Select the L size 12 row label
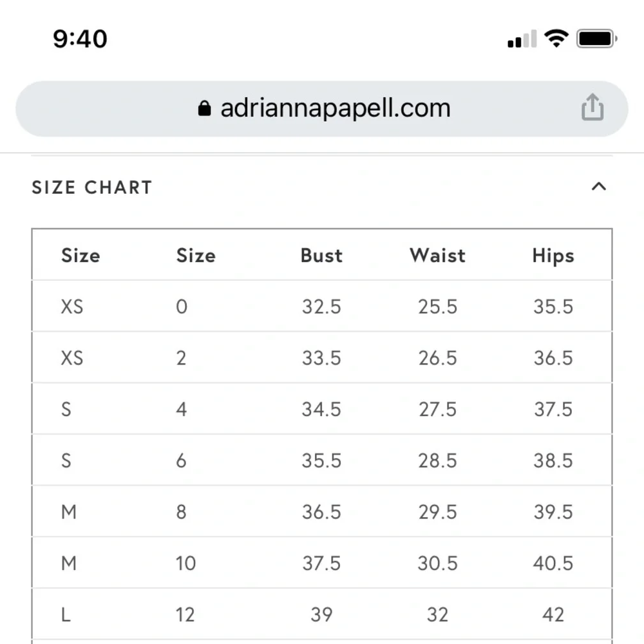The height and width of the screenshot is (644, 644). click(66, 615)
